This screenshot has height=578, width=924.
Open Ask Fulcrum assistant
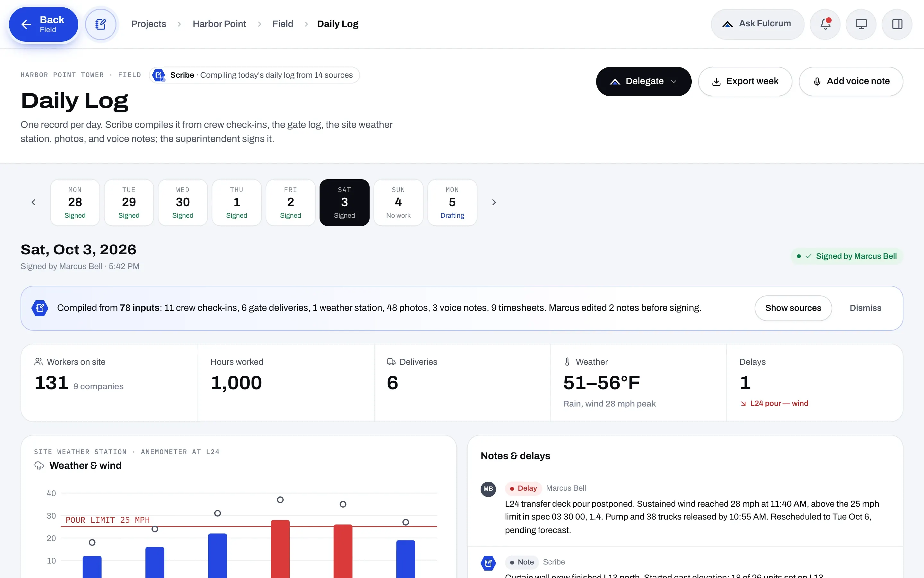(757, 24)
